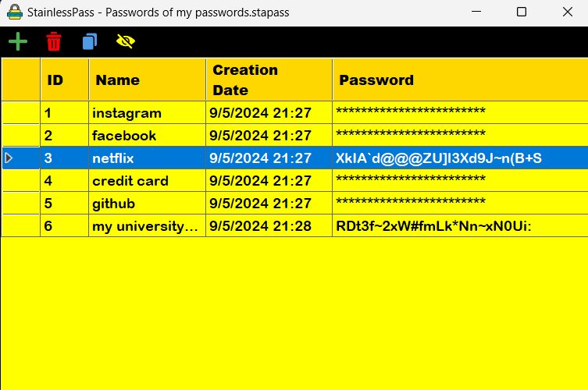Select the github name cell
The height and width of the screenshot is (390, 588).
tap(148, 203)
